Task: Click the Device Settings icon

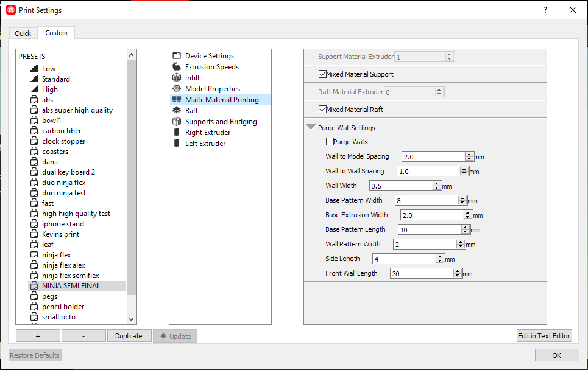Action: (x=177, y=56)
